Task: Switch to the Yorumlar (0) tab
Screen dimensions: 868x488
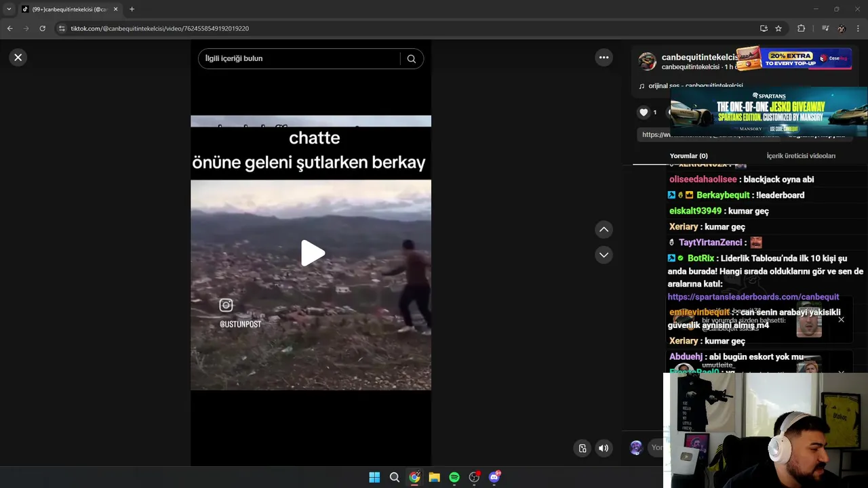Action: (688, 156)
